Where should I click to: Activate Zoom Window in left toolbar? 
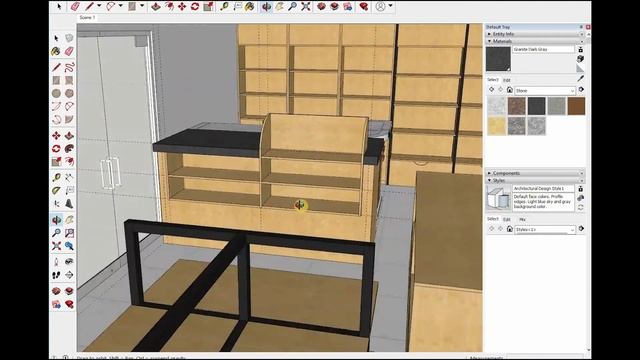click(x=69, y=233)
